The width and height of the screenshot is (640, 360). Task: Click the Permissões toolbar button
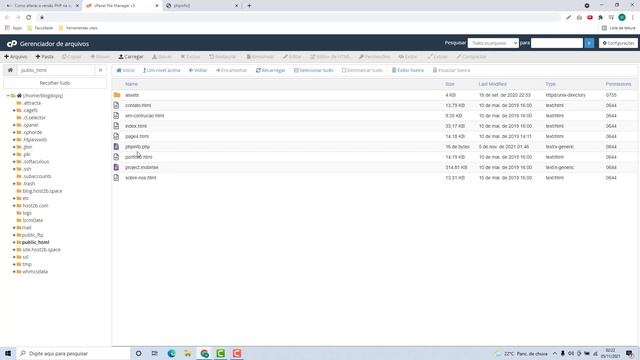[x=374, y=57]
